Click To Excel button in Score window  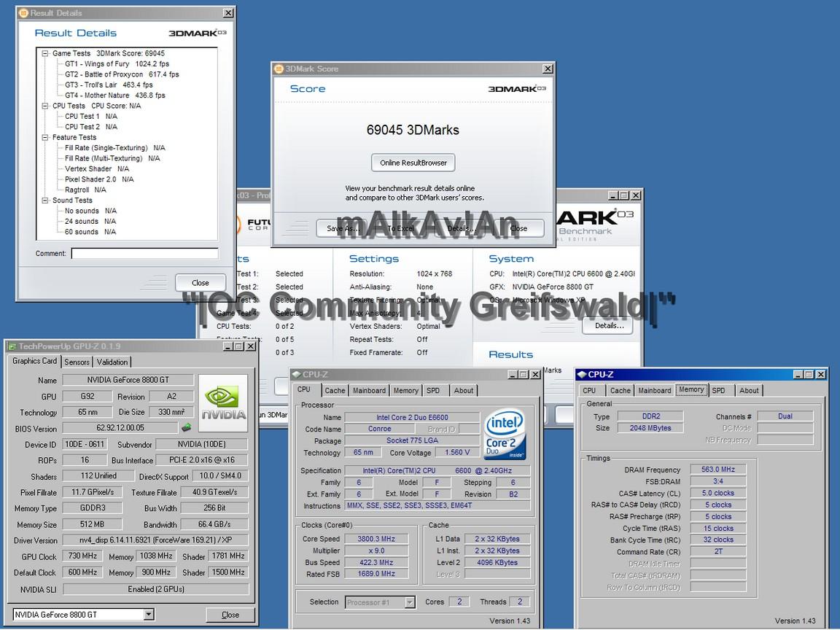coord(400,228)
